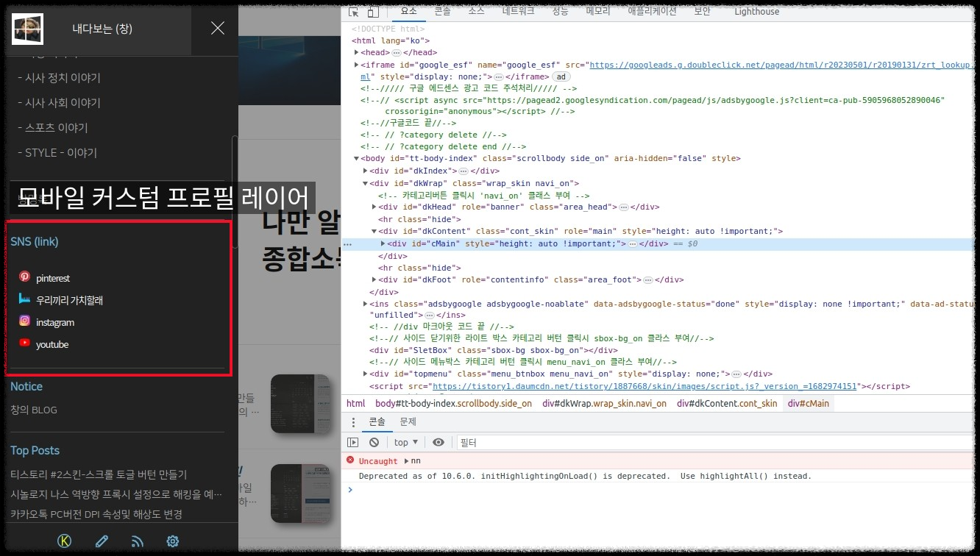Switch to the 소스 tab
The width and height of the screenshot is (980, 556).
(477, 11)
